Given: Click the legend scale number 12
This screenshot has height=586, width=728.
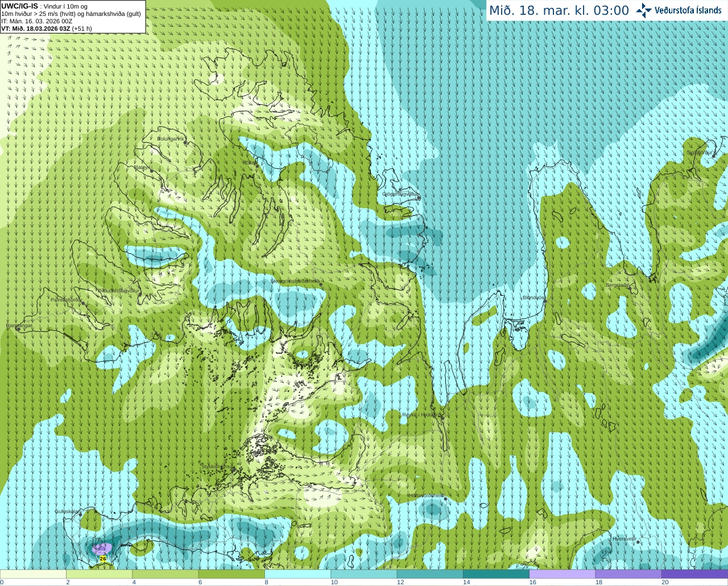Looking at the screenshot, I should (400, 582).
